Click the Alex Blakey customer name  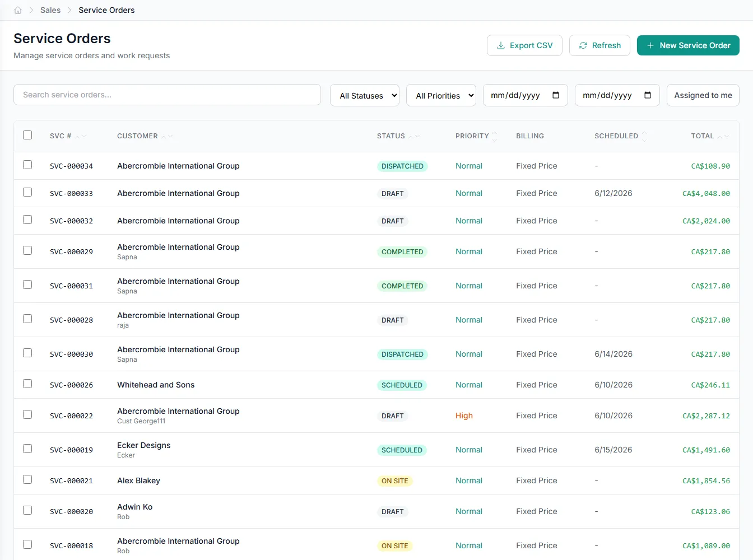(x=138, y=480)
